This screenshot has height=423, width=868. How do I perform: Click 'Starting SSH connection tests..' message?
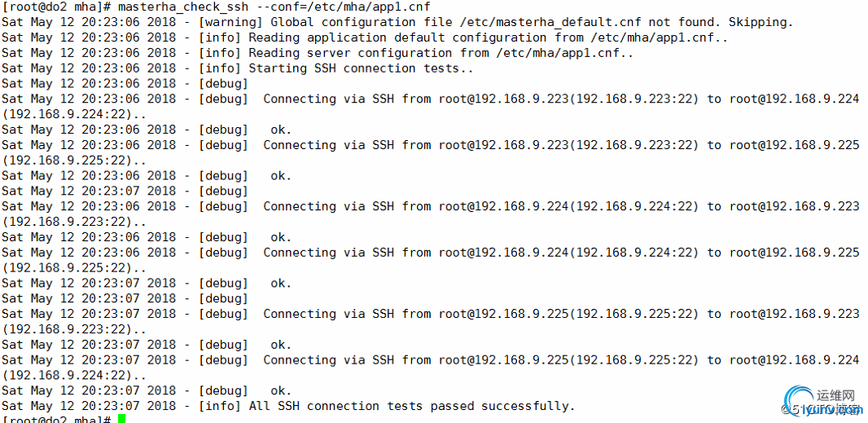click(x=361, y=68)
